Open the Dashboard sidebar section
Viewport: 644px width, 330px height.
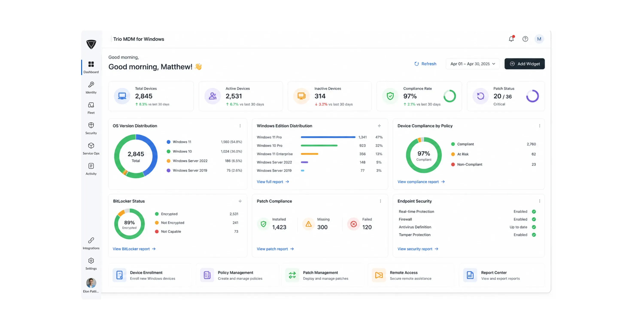coord(91,67)
